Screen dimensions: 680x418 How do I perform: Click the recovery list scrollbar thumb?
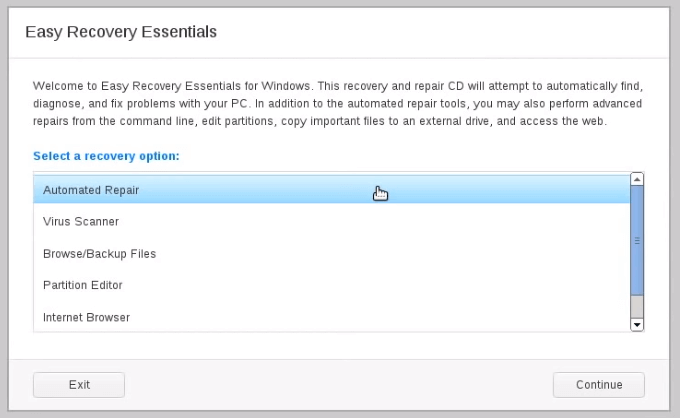[x=637, y=240]
